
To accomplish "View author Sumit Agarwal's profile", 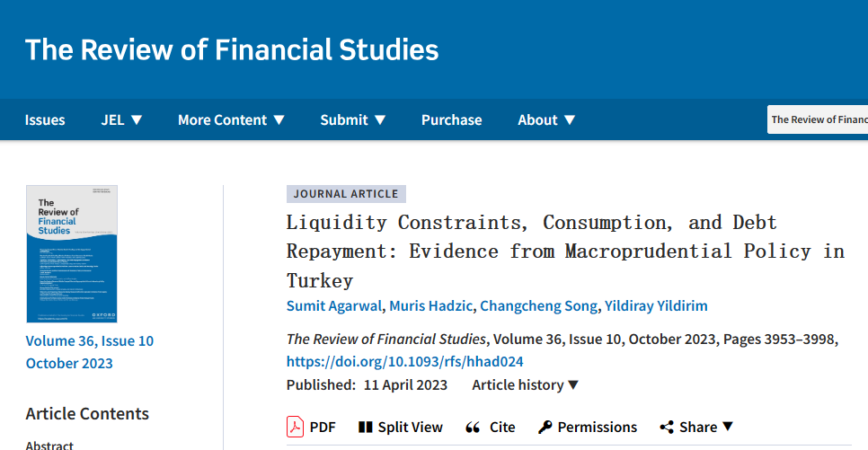I will point(335,306).
